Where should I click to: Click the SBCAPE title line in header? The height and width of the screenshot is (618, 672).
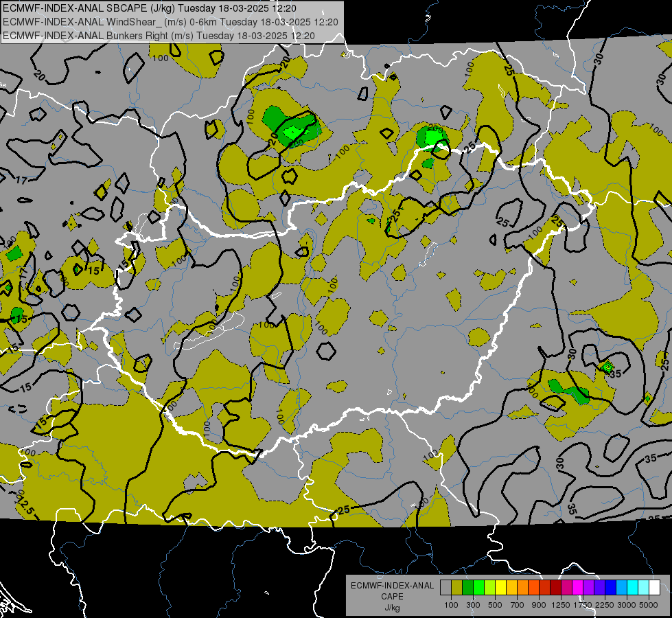point(150,8)
